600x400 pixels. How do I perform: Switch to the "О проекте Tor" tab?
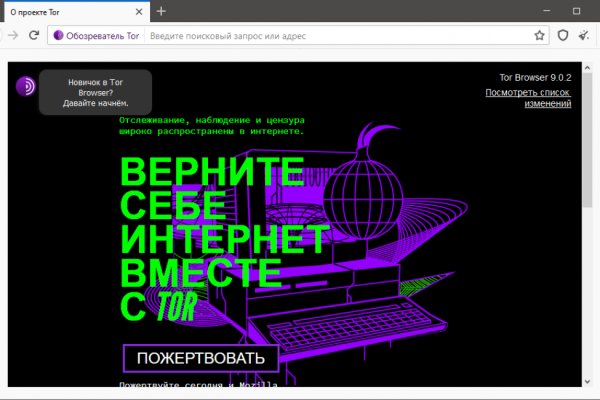60,11
